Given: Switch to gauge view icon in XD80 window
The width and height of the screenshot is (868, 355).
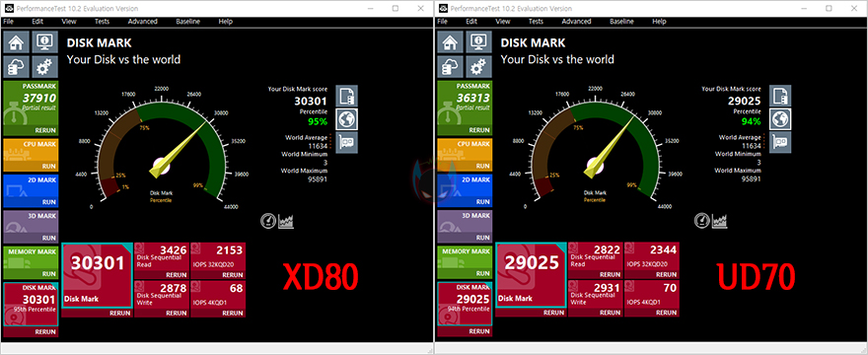Looking at the screenshot, I should (x=268, y=221).
